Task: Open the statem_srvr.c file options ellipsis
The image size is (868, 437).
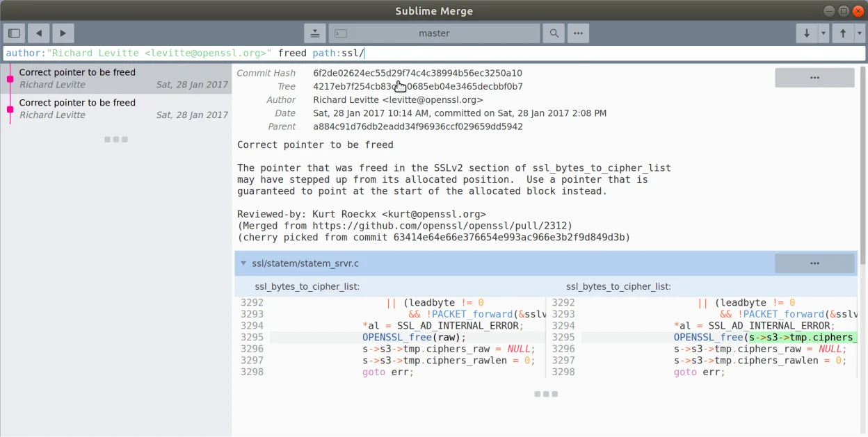Action: 814,263
